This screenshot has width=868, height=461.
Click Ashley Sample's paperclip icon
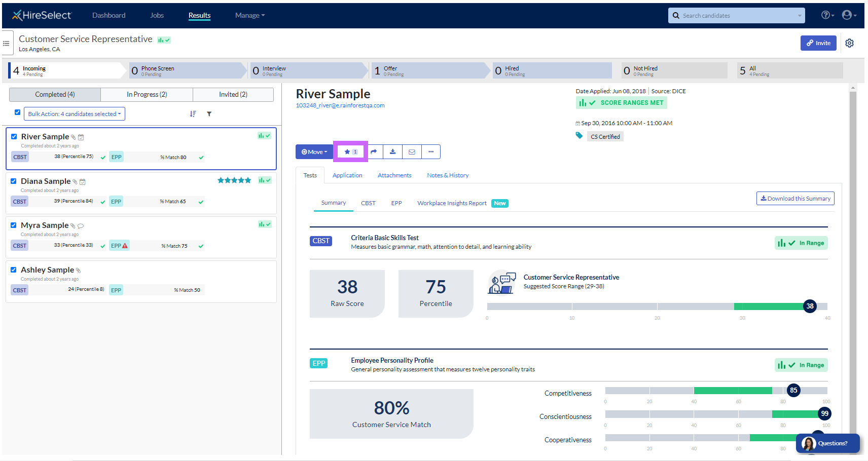[x=78, y=271]
